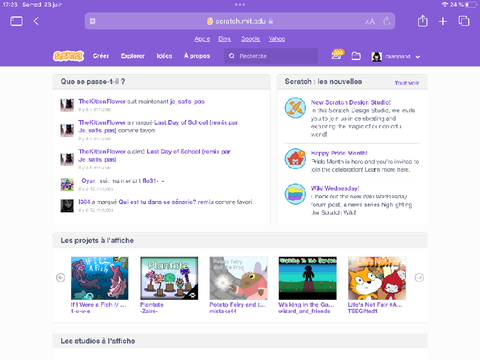Open Plantate project thumbnail
Screen dimensions: 480x360
(x=169, y=278)
